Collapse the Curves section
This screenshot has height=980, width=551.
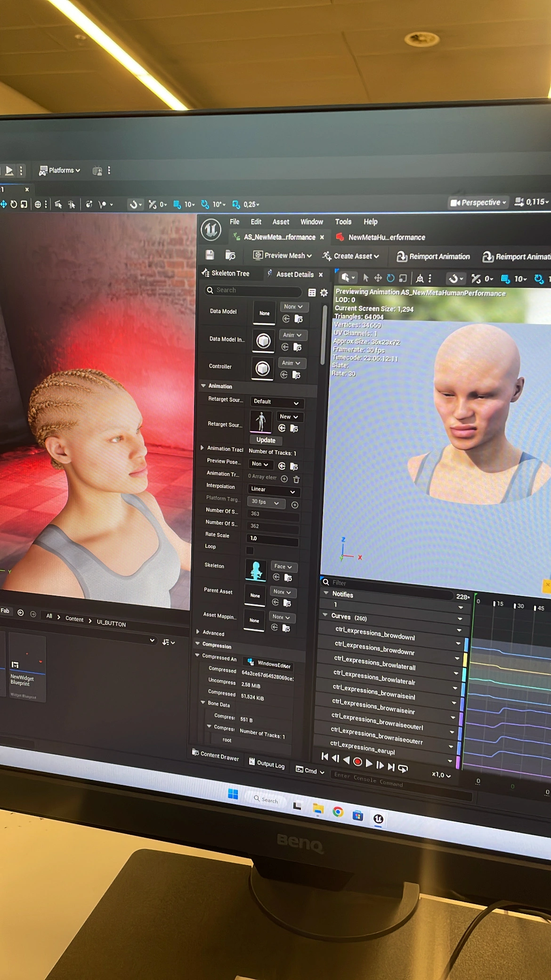coord(325,615)
